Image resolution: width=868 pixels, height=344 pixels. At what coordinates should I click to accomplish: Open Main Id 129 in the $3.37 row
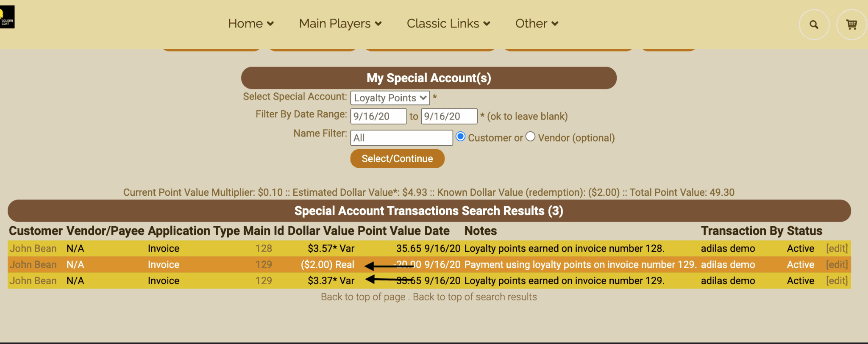[x=264, y=281]
